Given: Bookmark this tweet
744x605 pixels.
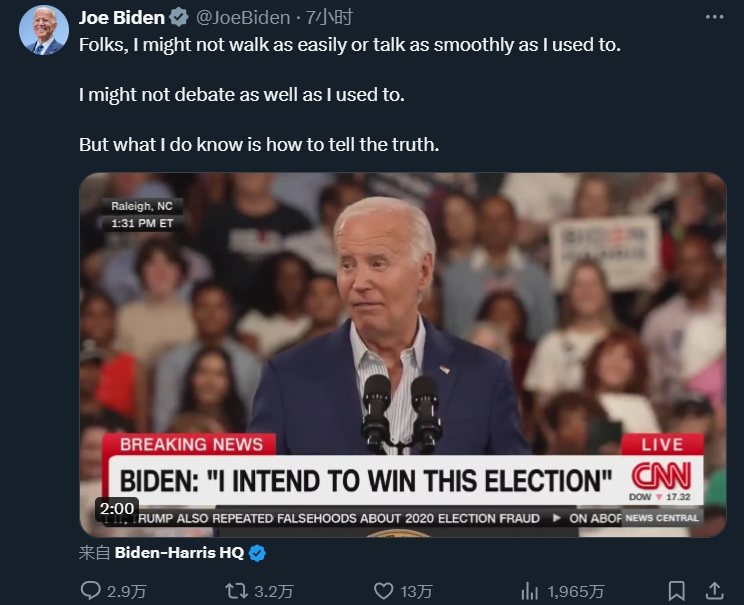Looking at the screenshot, I should [677, 591].
